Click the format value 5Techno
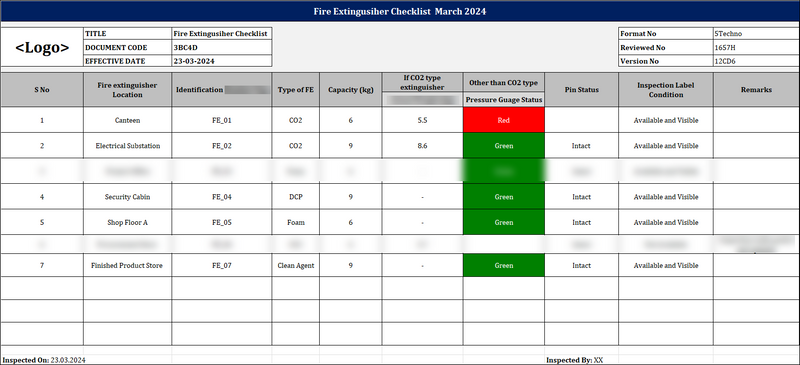The height and width of the screenshot is (365, 800). pyautogui.click(x=756, y=34)
